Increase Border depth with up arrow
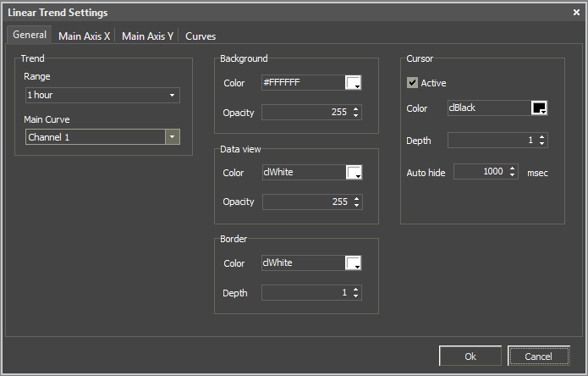This screenshot has height=376, width=588. pyautogui.click(x=356, y=290)
